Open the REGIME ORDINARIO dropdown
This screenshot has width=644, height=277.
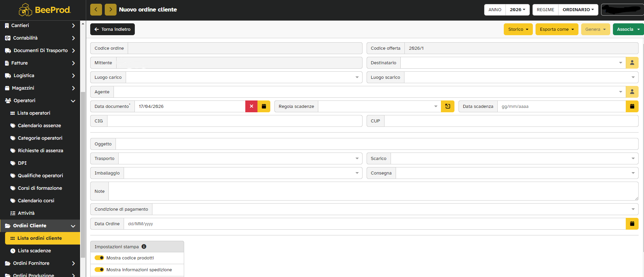[x=578, y=9]
